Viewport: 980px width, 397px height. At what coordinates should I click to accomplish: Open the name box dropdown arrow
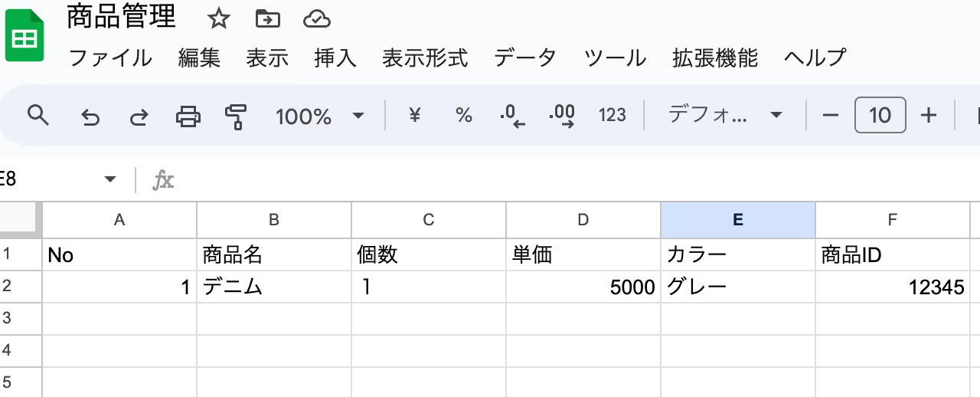pos(110,179)
